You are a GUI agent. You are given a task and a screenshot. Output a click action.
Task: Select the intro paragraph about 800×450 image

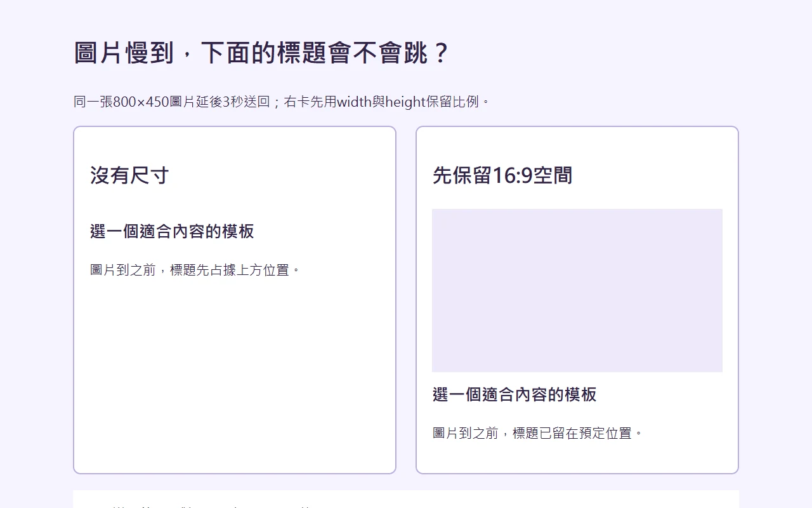[x=282, y=102]
